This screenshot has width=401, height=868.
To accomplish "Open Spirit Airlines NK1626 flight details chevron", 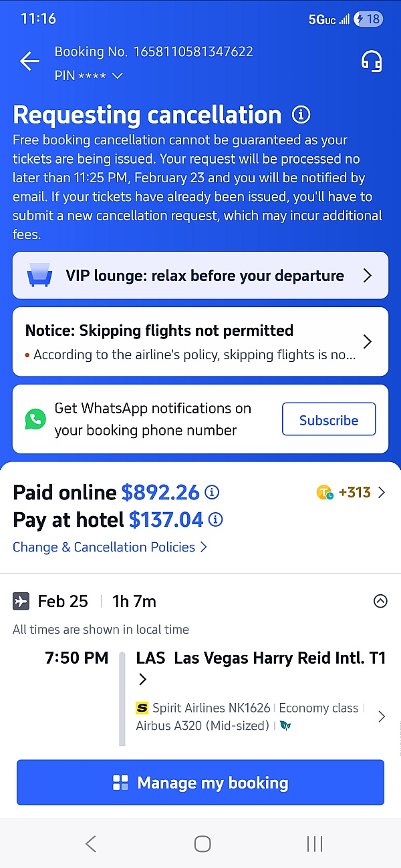I will click(381, 716).
